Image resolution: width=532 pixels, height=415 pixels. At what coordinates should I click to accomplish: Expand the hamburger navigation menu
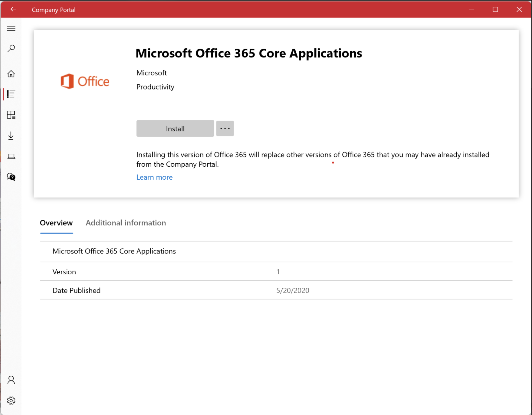click(11, 28)
